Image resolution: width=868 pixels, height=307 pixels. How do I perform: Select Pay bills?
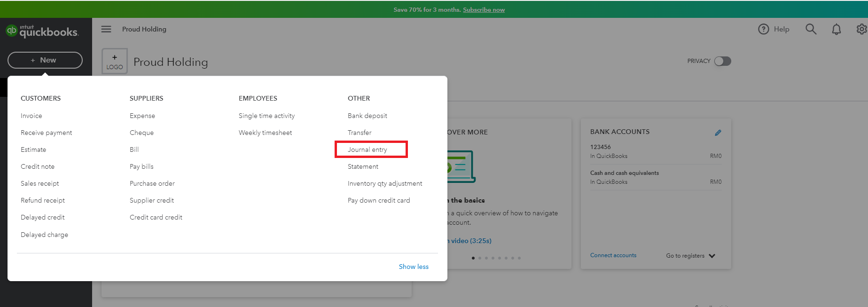coord(141,166)
